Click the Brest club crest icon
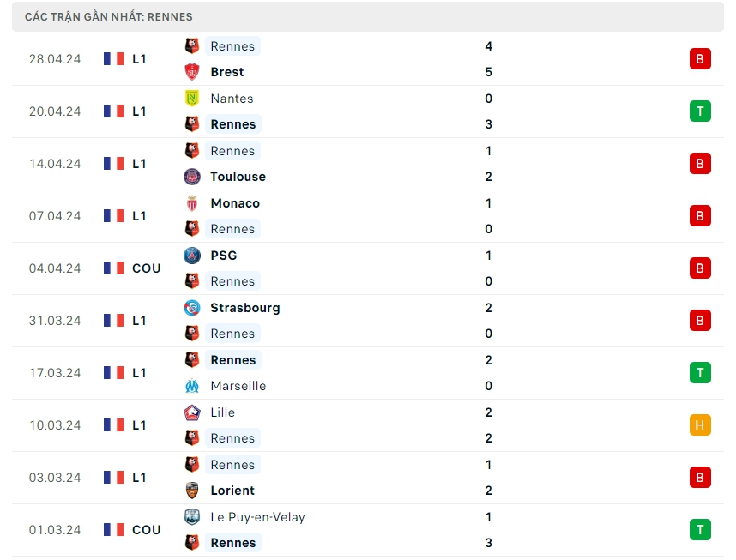 (x=192, y=72)
